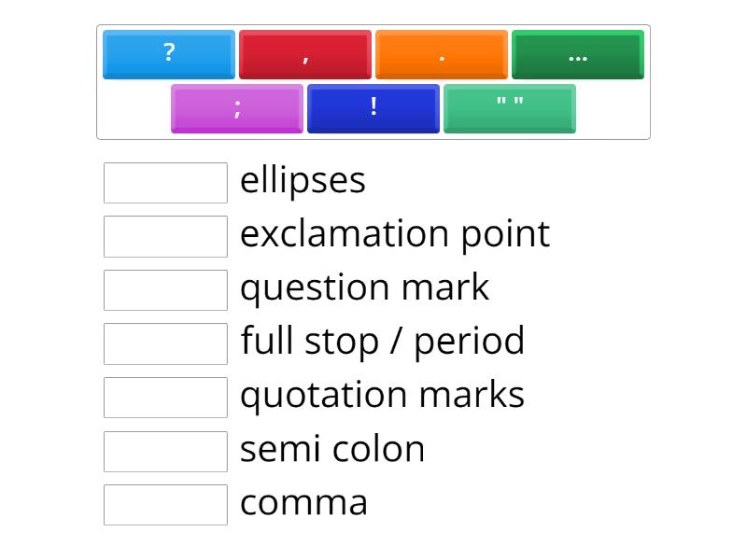Click the answer slot beside question mark
747x560 pixels.
[165, 289]
